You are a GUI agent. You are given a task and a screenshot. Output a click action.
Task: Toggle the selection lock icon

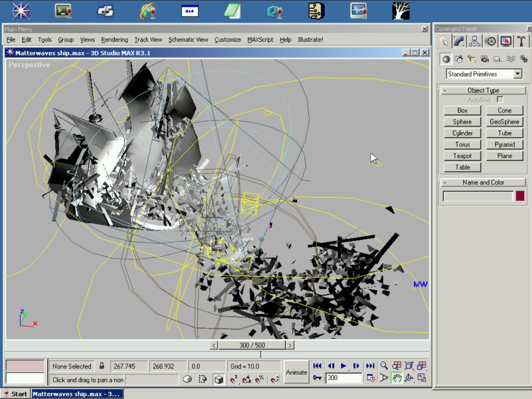click(102, 366)
